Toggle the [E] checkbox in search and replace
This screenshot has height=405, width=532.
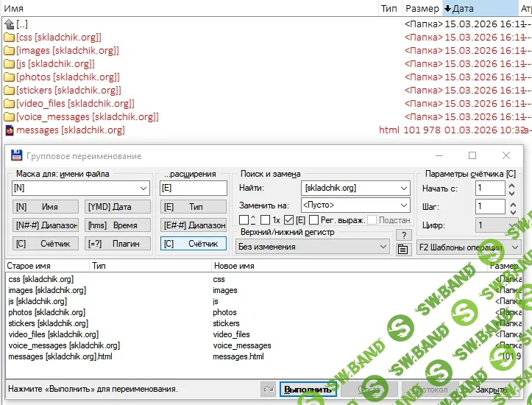[x=289, y=220]
